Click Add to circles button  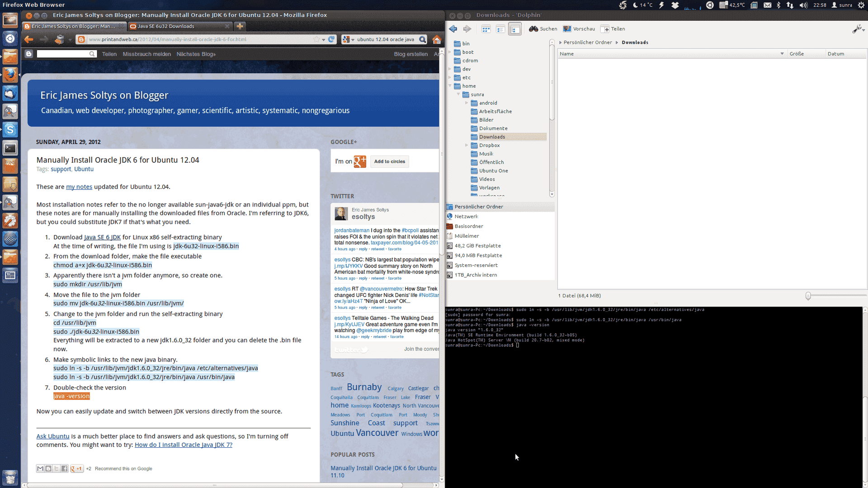(389, 161)
